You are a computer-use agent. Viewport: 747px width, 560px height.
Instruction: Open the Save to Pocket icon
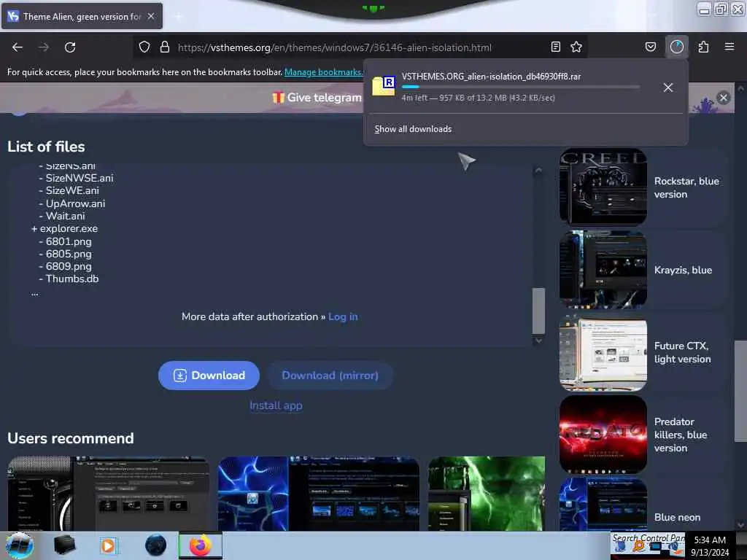click(x=650, y=47)
